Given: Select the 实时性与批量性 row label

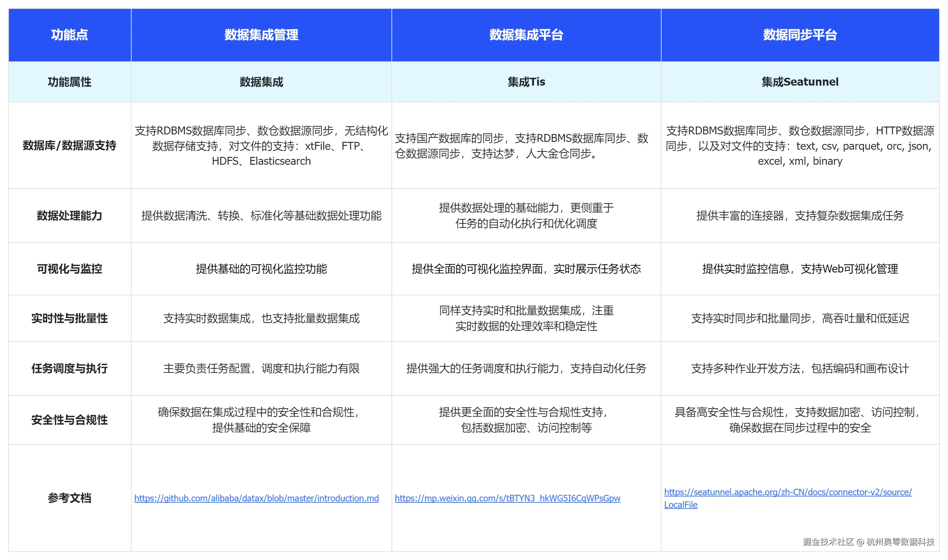Looking at the screenshot, I should click(70, 318).
